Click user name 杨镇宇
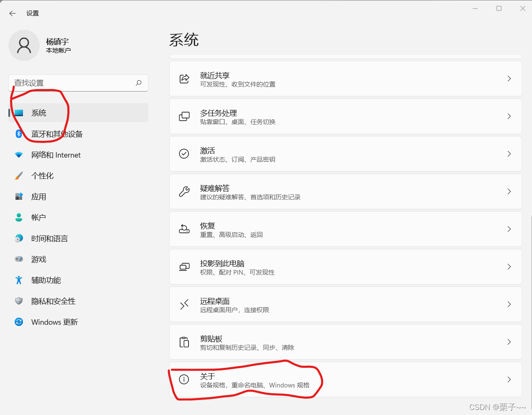The height and width of the screenshot is (415, 532). coord(57,41)
